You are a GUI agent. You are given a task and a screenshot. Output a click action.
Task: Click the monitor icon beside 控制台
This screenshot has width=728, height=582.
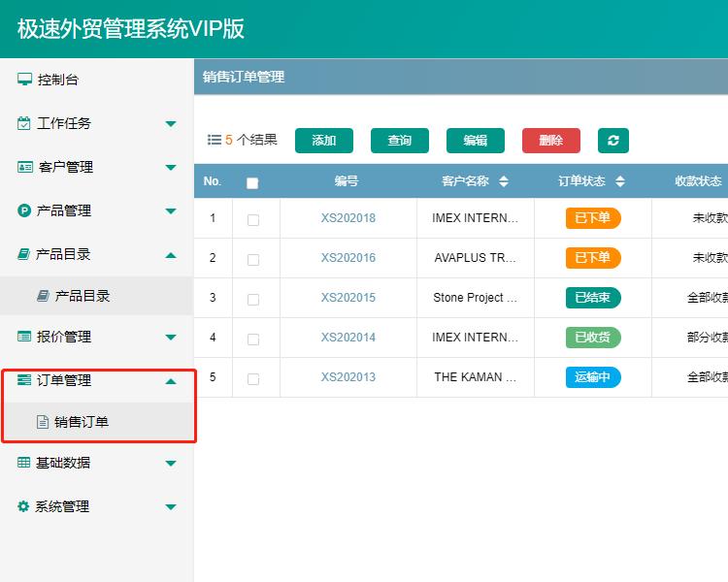(24, 80)
